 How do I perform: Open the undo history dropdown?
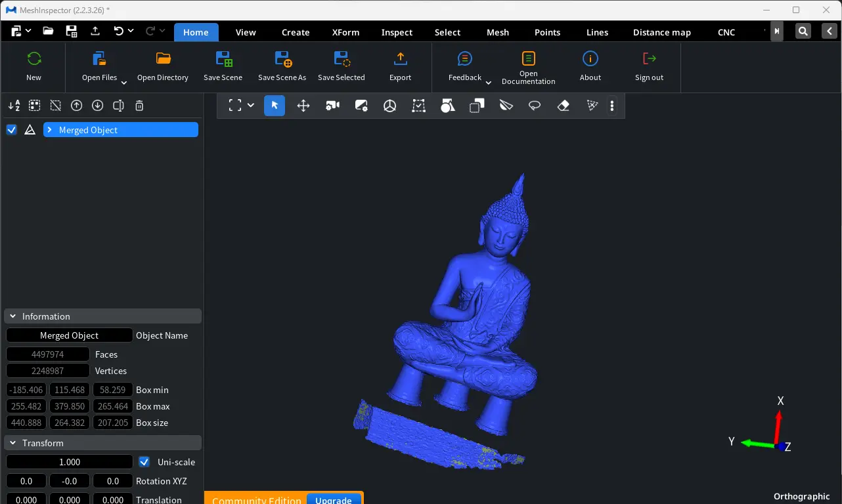coord(131,31)
